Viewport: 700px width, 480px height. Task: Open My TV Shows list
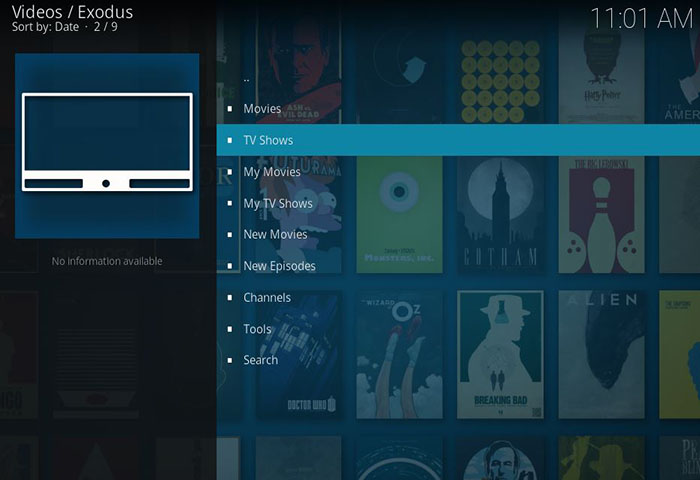point(458,204)
